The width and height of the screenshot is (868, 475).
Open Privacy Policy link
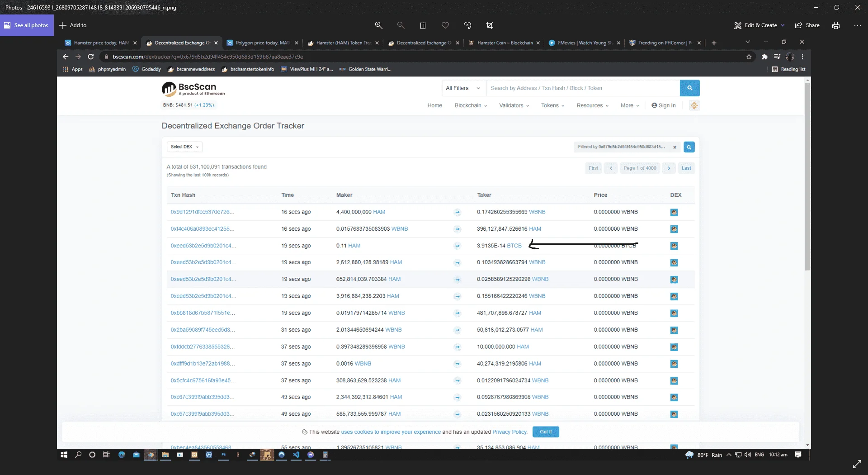tap(509, 432)
